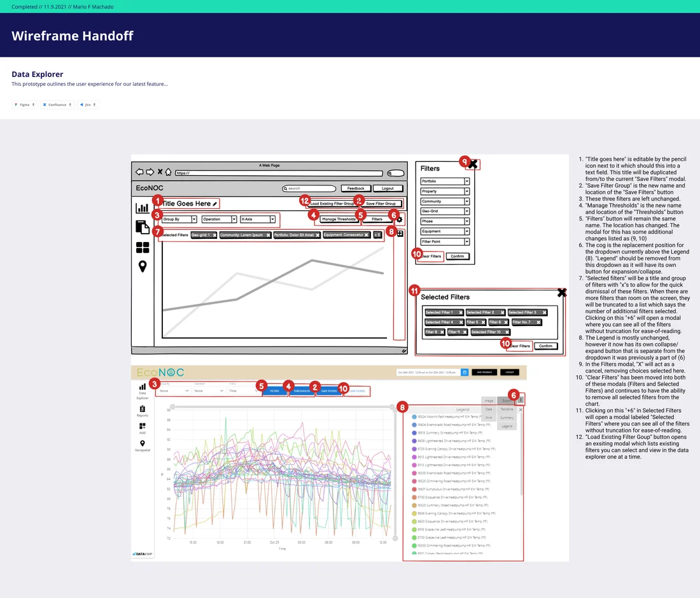Expand the Community filter dropdown
Screen dimensions: 700x598
445,201
